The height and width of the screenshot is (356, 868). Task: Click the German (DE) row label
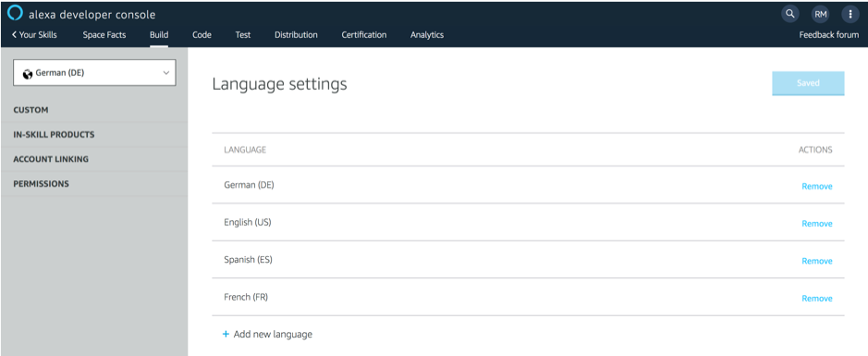click(x=249, y=185)
